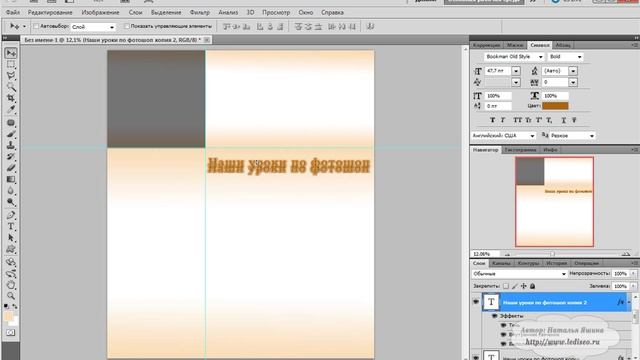Switch to the Абзац tab
This screenshot has height=360, width=640.
[x=563, y=45]
